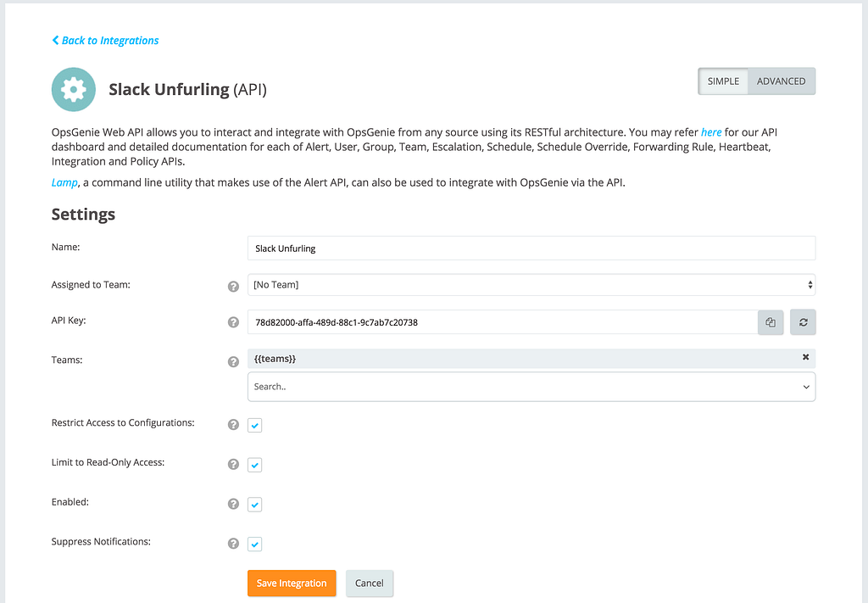The image size is (868, 603).
Task: Disable the Enabled checkbox
Action: 255,505
